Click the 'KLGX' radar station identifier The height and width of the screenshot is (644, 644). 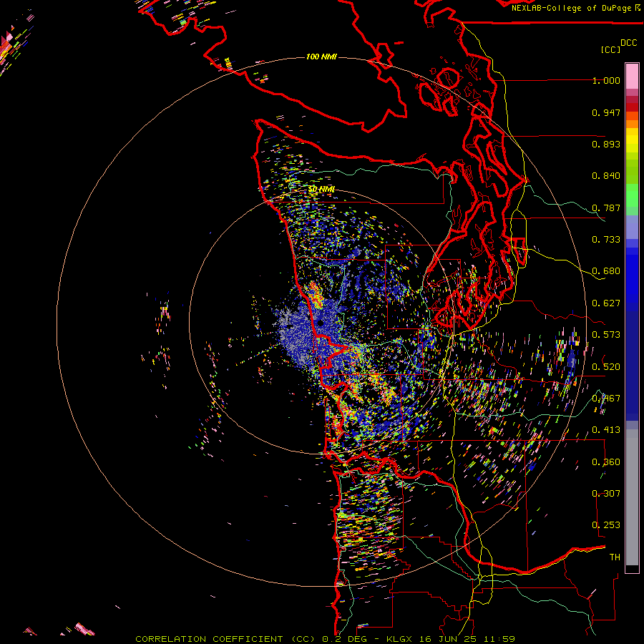[x=401, y=639]
